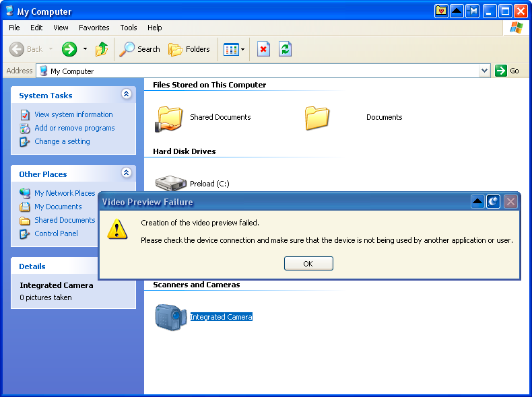Toggle the Folders pane button
The width and height of the screenshot is (532, 397).
pyautogui.click(x=189, y=49)
